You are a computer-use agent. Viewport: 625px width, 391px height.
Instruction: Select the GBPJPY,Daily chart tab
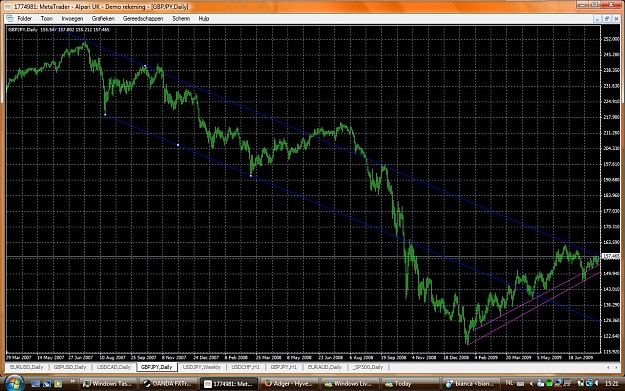pyautogui.click(x=157, y=367)
